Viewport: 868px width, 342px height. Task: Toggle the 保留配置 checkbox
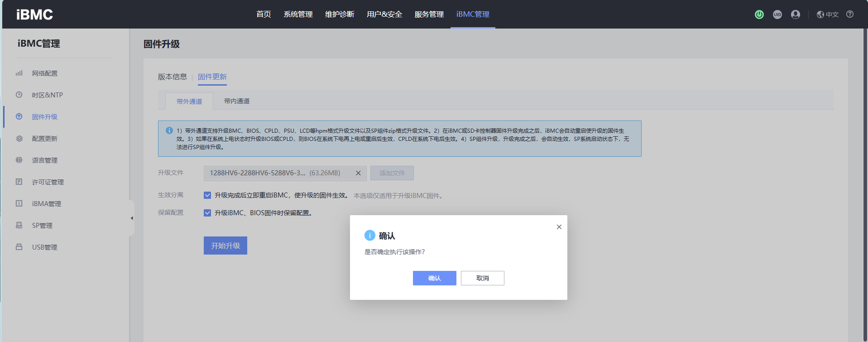(x=207, y=213)
